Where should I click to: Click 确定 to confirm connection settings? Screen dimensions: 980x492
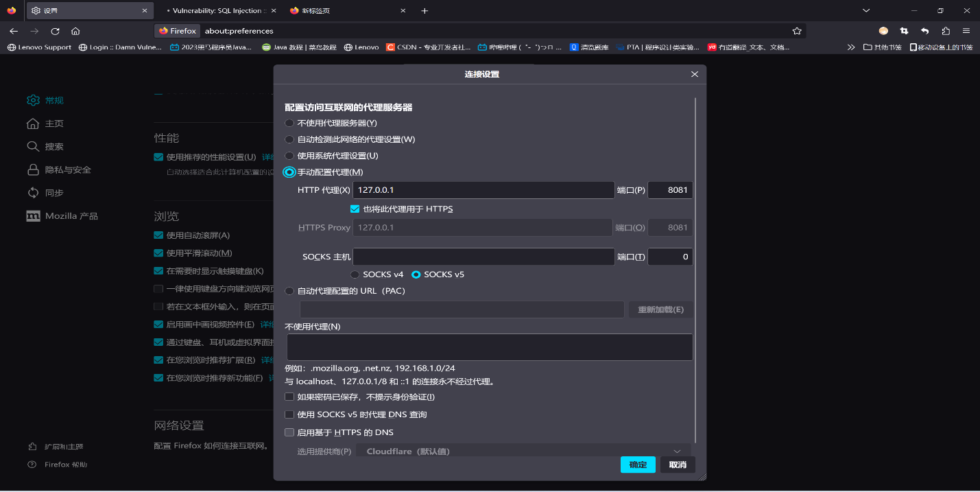638,465
